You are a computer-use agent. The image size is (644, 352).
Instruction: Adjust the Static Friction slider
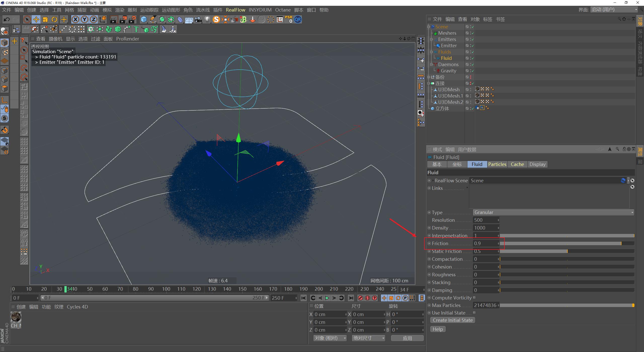pyautogui.click(x=567, y=251)
